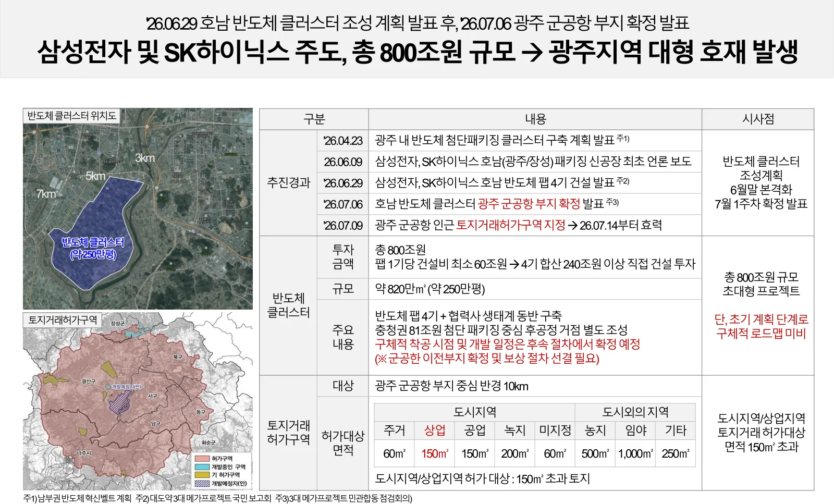Screen dimensions: 834x504
Task: Click the 반도체 클러스터 row label in the table
Action: click(288, 305)
